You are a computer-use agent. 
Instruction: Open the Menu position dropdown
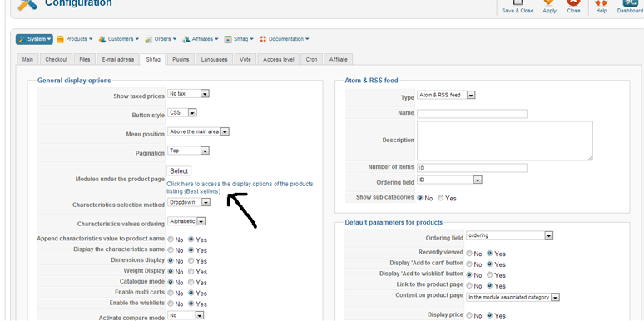tap(198, 131)
